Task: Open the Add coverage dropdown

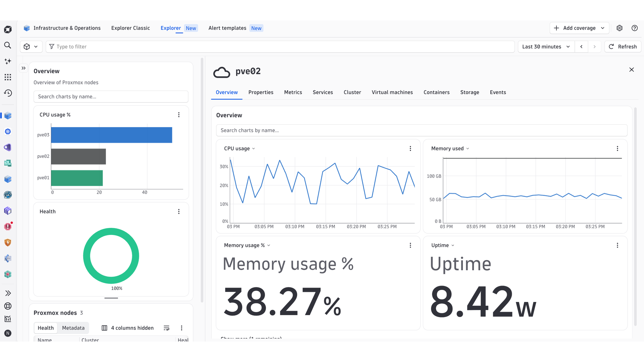Action: (579, 28)
